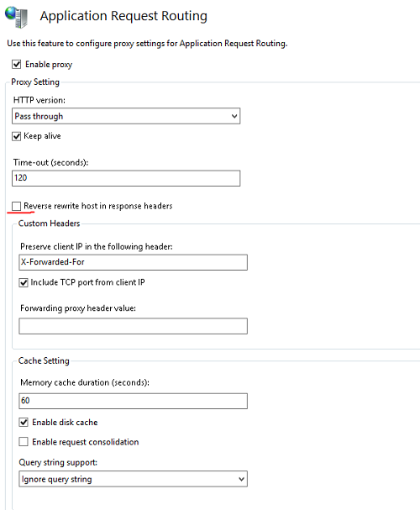Click the Keep alive label text
Image resolution: width=420 pixels, height=510 pixels.
(x=42, y=136)
